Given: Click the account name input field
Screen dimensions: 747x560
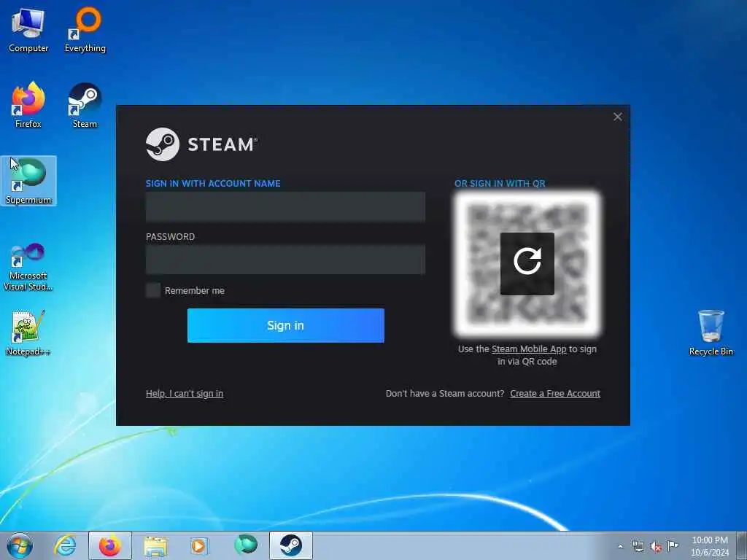Looking at the screenshot, I should tap(285, 206).
